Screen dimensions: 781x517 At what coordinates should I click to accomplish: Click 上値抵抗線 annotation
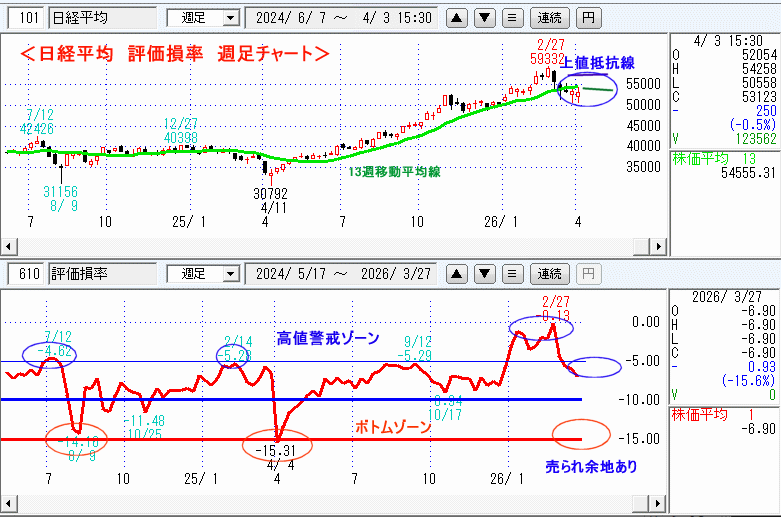597,63
